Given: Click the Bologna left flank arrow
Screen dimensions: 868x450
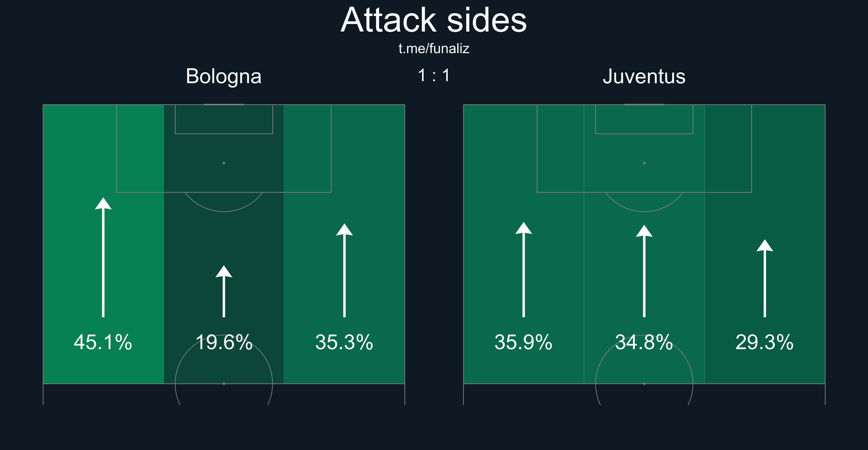Looking at the screenshot, I should tap(103, 257).
